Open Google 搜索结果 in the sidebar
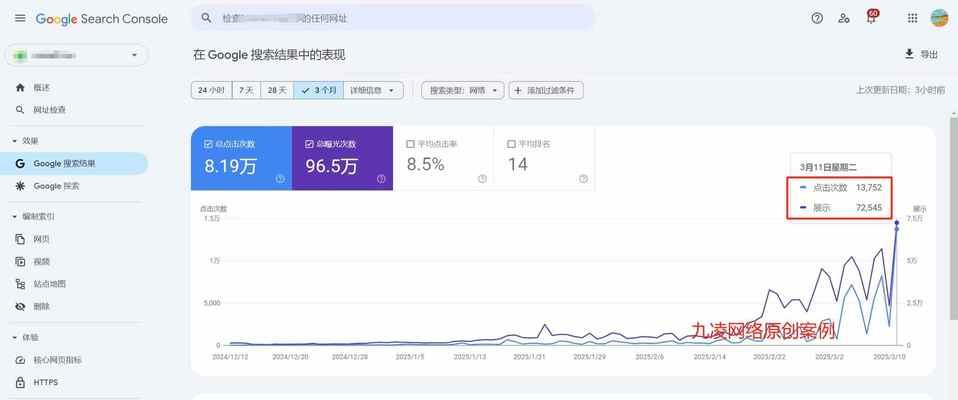 [74, 164]
